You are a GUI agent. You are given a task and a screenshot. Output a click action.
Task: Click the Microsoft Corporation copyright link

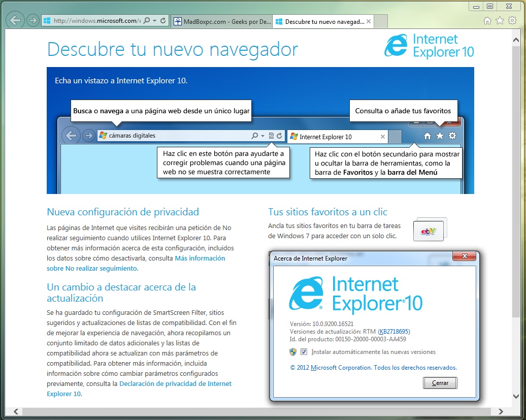click(373, 368)
